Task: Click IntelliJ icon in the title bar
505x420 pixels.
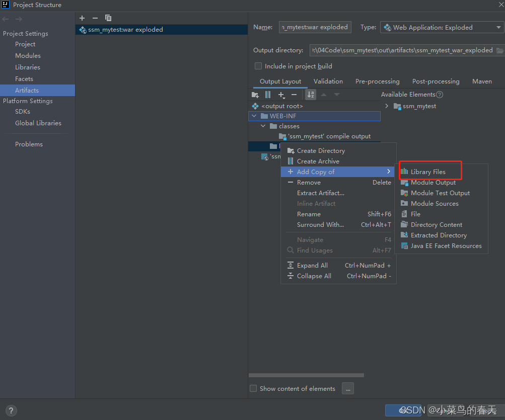Action: tap(6, 5)
